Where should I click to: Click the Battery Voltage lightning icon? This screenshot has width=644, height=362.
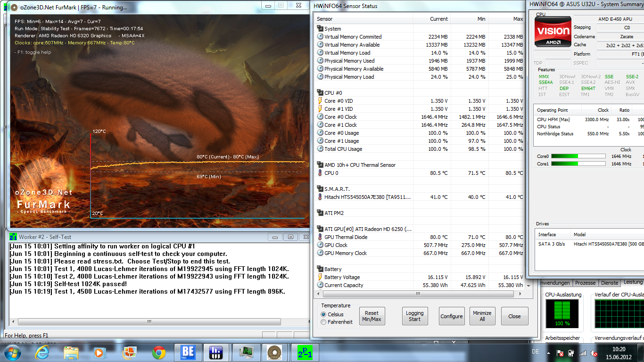click(x=320, y=277)
